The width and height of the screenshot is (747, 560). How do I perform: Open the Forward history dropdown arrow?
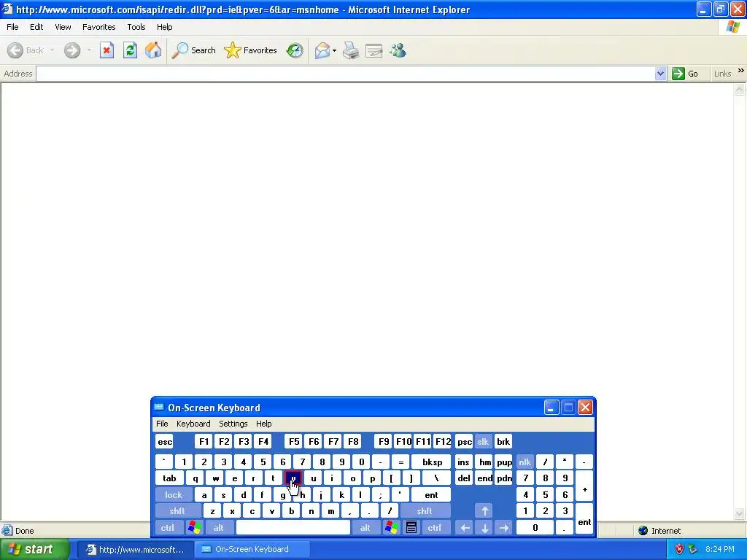(x=88, y=50)
